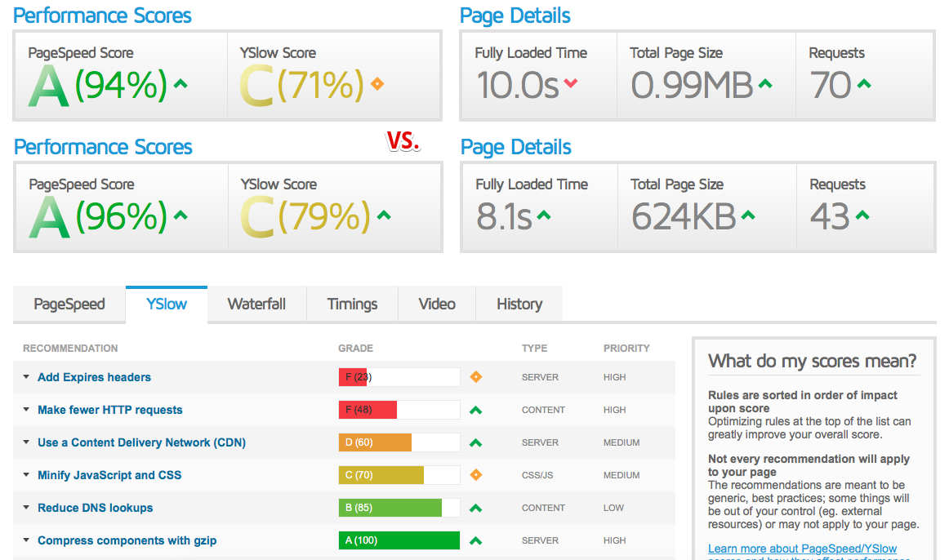
Task: Click green arrow beside 0.99MB page size
Action: 765,84
